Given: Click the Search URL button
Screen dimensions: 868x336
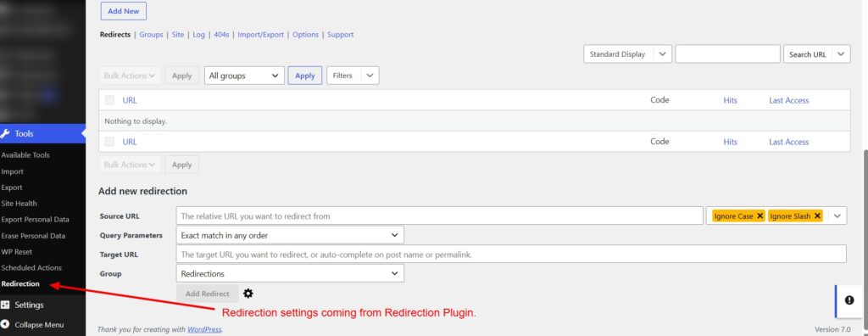Looking at the screenshot, I should tap(808, 54).
